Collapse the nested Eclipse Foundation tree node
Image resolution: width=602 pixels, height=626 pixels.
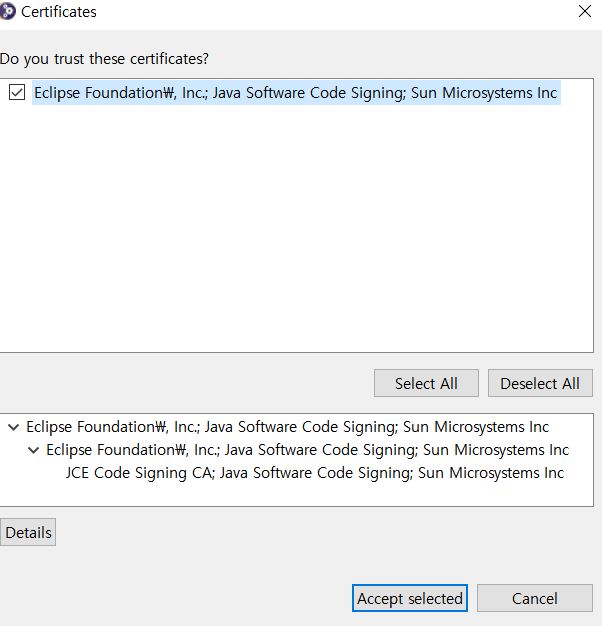click(34, 450)
